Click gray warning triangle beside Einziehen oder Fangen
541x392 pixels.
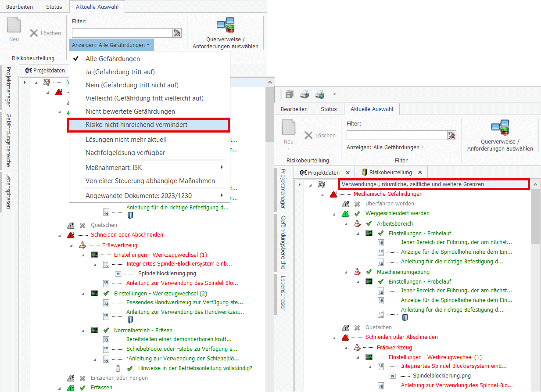tap(71, 378)
